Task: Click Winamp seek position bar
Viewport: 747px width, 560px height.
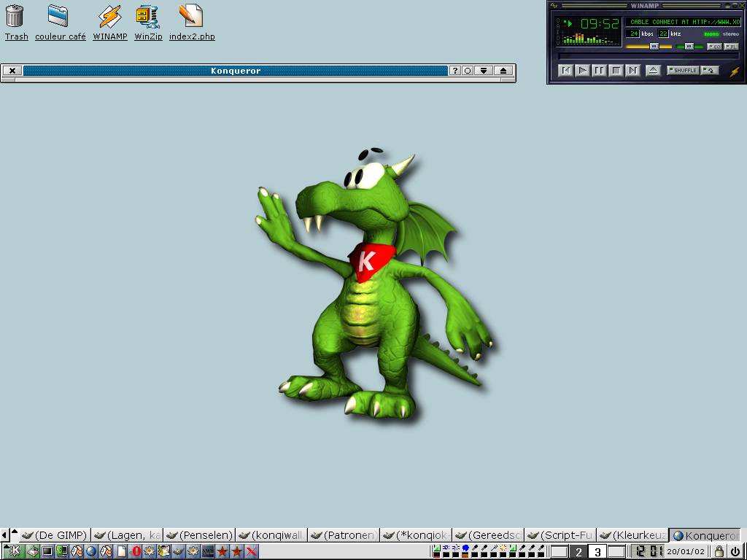Action: point(649,55)
